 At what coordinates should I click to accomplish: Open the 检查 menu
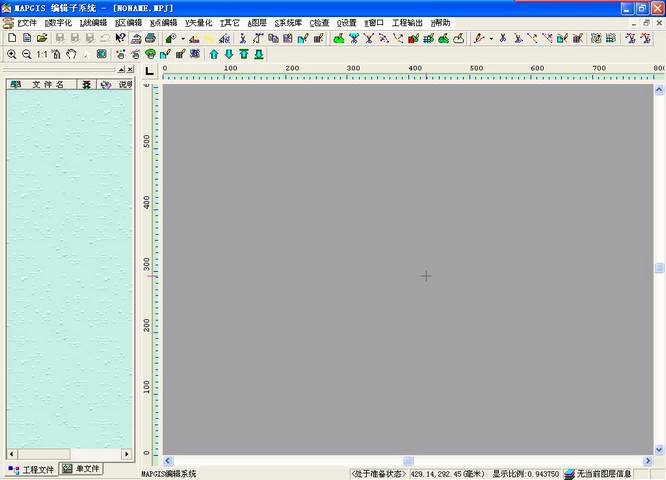(319, 23)
